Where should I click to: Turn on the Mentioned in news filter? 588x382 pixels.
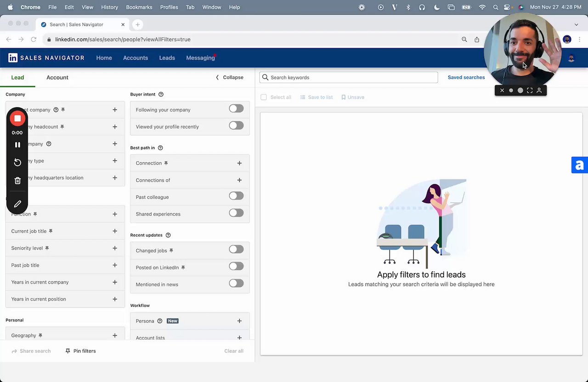click(x=236, y=283)
